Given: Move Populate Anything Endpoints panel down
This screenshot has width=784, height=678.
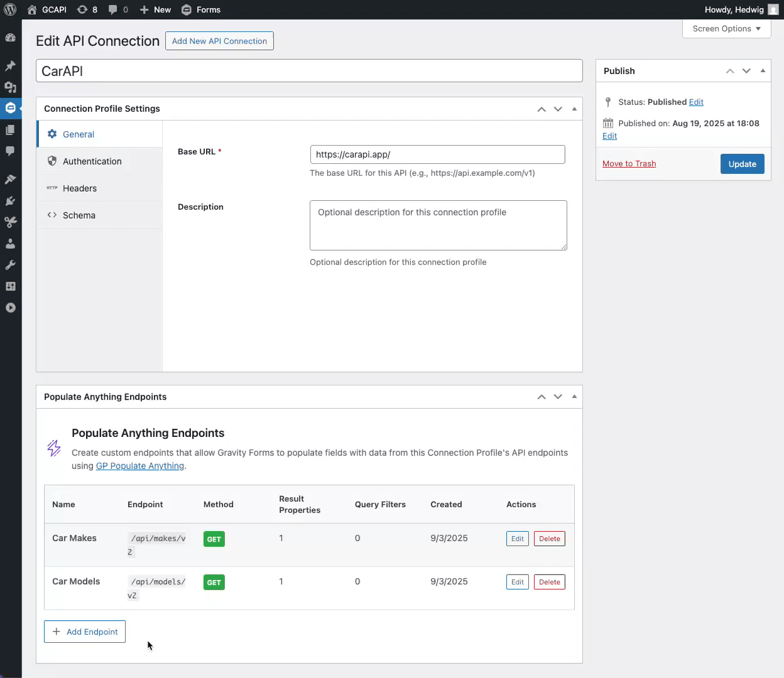Looking at the screenshot, I should coord(558,397).
